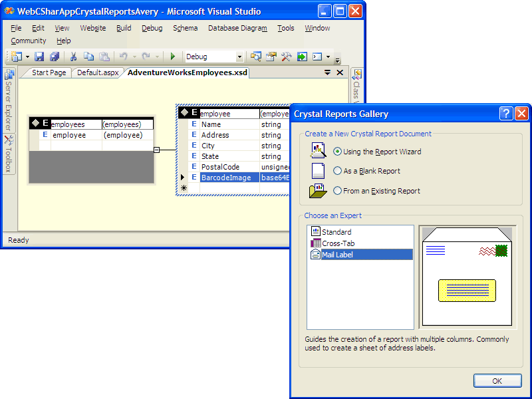This screenshot has height=399, width=532.
Task: Choose the As a Blank Report option
Action: (338, 170)
